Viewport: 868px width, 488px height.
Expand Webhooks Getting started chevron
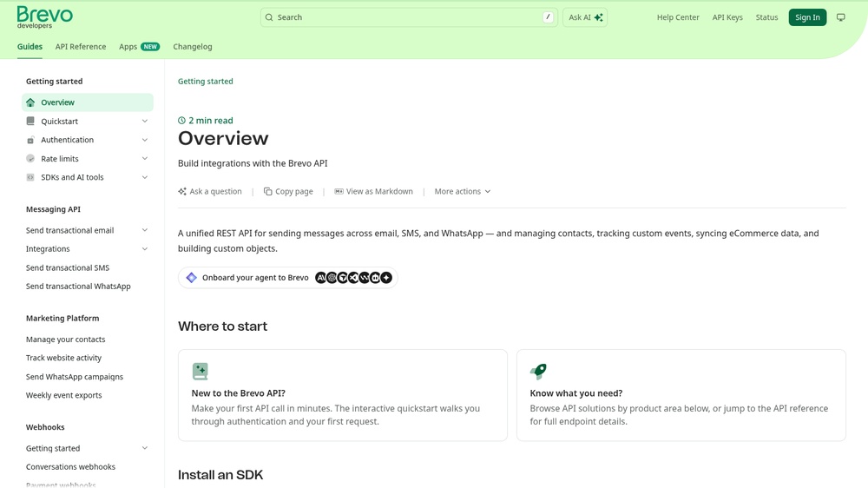[144, 448]
